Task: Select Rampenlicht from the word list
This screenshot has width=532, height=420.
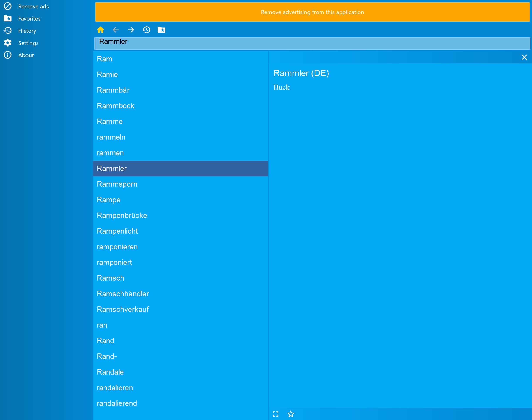Action: (x=117, y=231)
